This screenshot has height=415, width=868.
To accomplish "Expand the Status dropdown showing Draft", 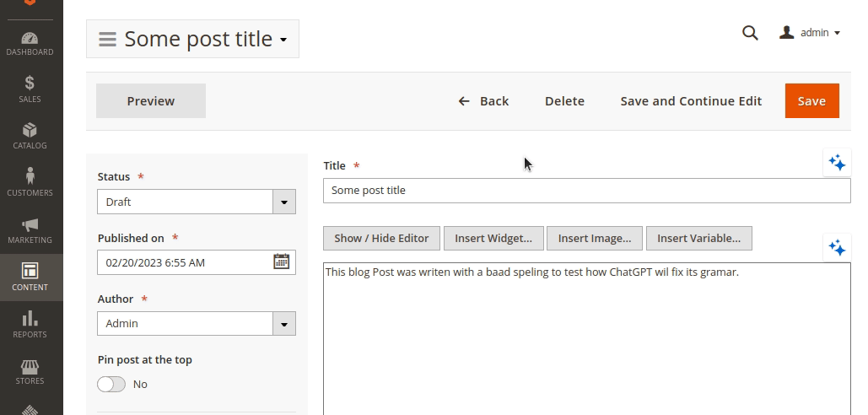I will coord(283,202).
